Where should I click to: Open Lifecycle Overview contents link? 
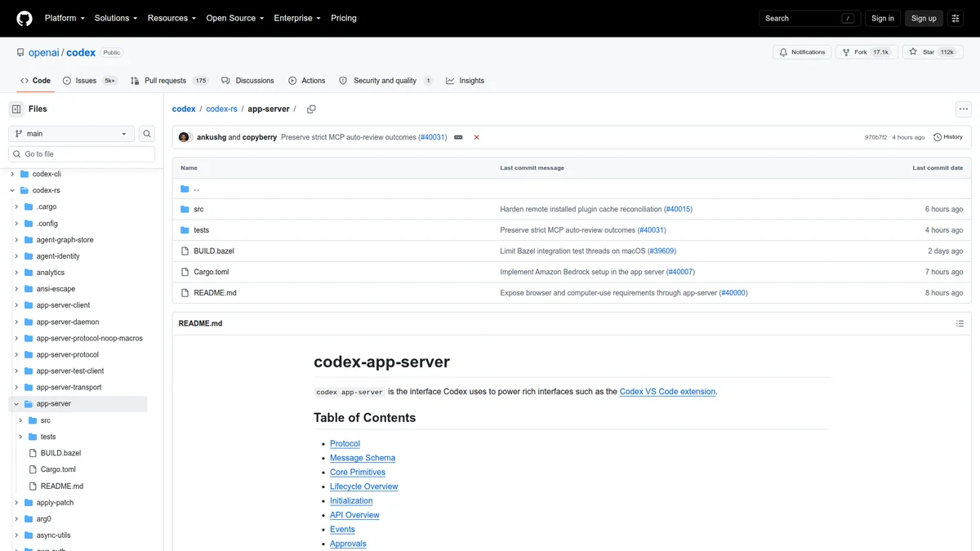pyautogui.click(x=364, y=487)
